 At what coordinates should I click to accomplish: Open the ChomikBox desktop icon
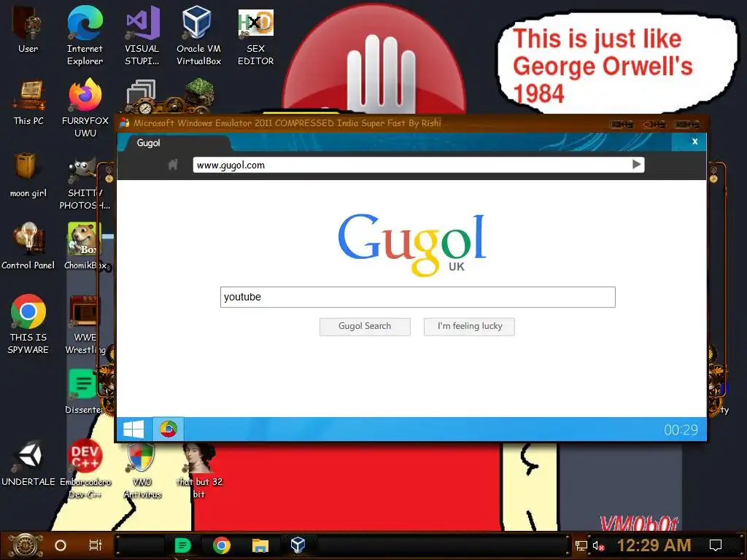(85, 246)
